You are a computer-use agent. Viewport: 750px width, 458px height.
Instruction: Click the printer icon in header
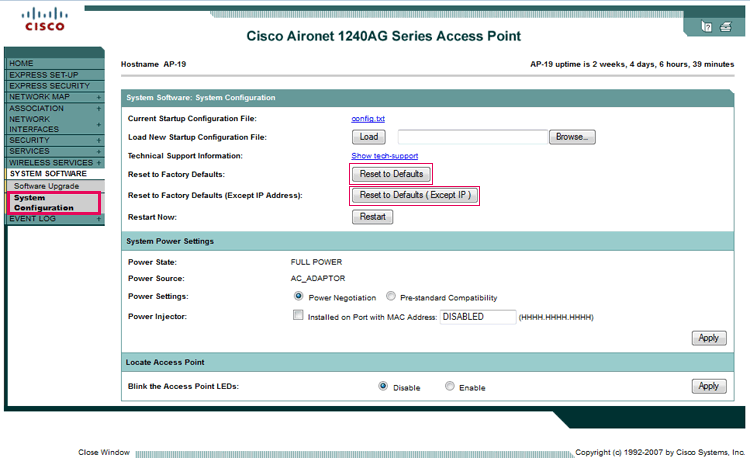(x=726, y=27)
